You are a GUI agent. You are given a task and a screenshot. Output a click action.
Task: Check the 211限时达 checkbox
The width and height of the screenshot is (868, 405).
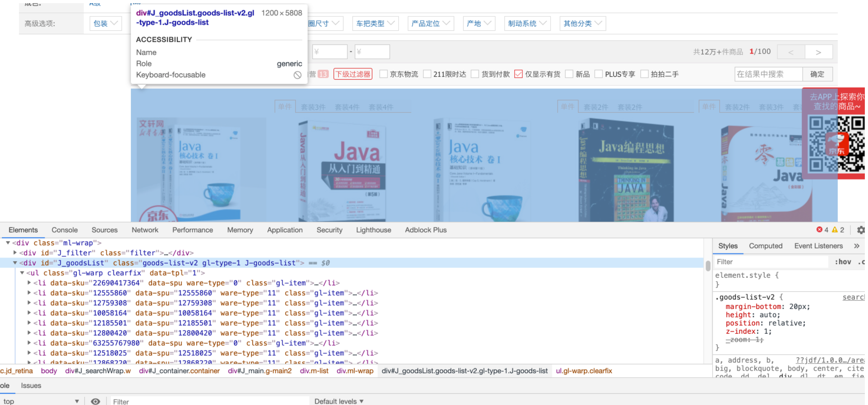click(x=427, y=74)
